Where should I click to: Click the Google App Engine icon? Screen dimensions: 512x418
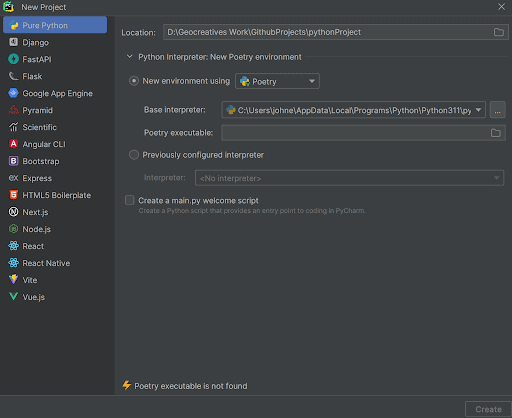(x=14, y=93)
